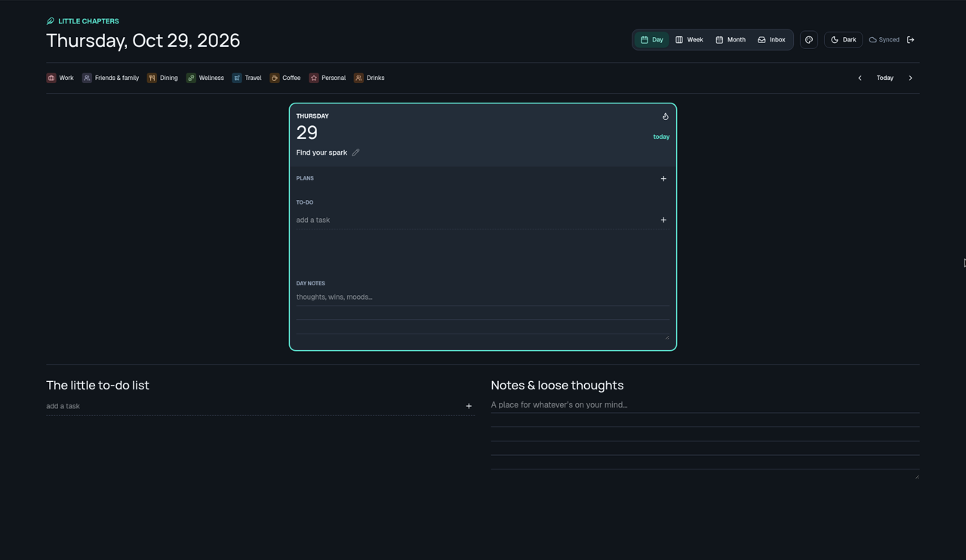Viewport: 966px width, 560px height.
Task: Jump to Today button
Action: pyautogui.click(x=885, y=78)
